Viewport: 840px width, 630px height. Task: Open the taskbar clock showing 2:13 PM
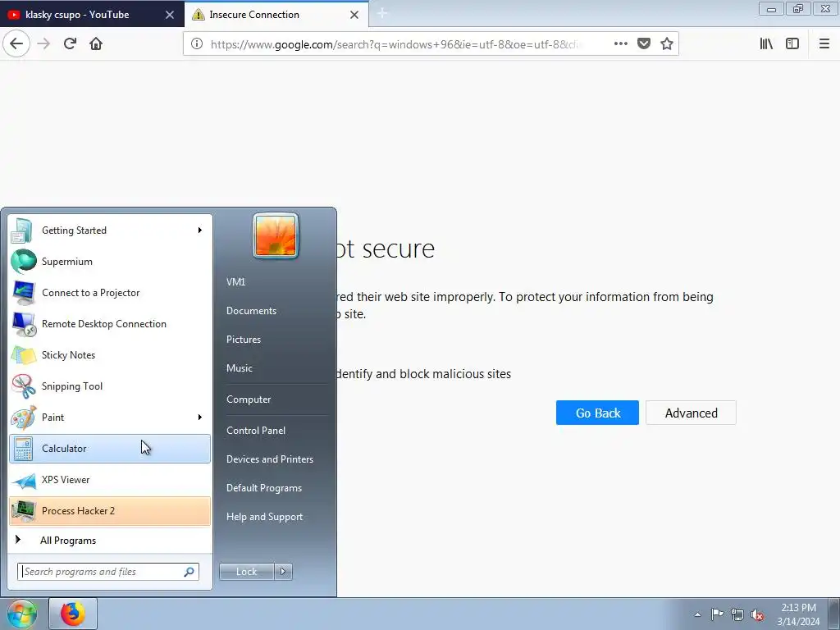pos(798,614)
